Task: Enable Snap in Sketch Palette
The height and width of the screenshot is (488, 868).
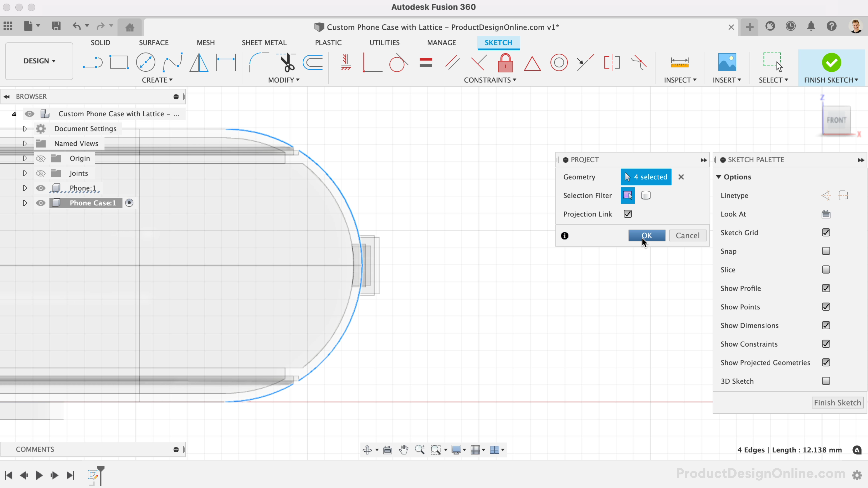Action: pos(826,250)
